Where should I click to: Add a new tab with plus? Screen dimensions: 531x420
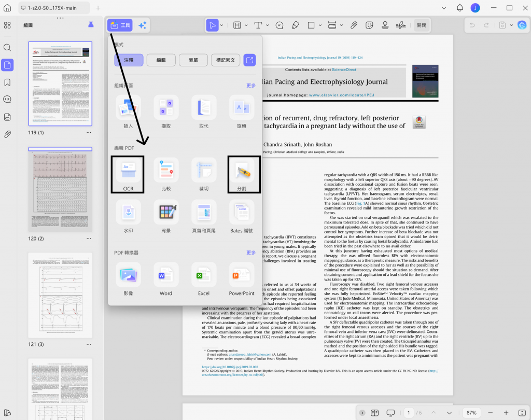[98, 8]
